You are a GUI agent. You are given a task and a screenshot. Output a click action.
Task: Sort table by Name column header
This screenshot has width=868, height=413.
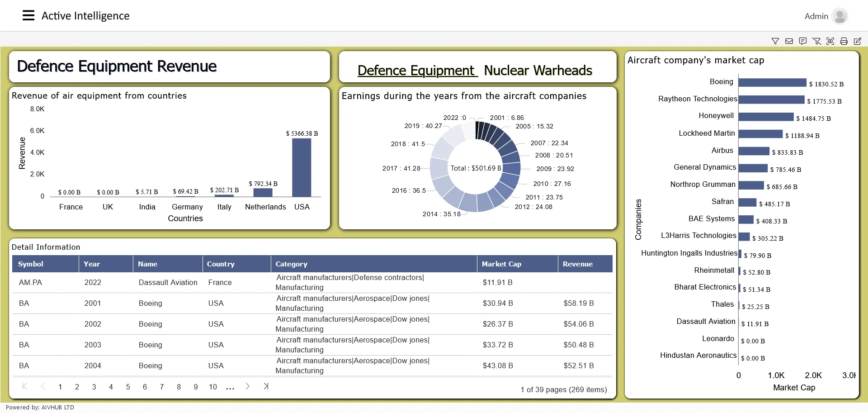(168, 264)
